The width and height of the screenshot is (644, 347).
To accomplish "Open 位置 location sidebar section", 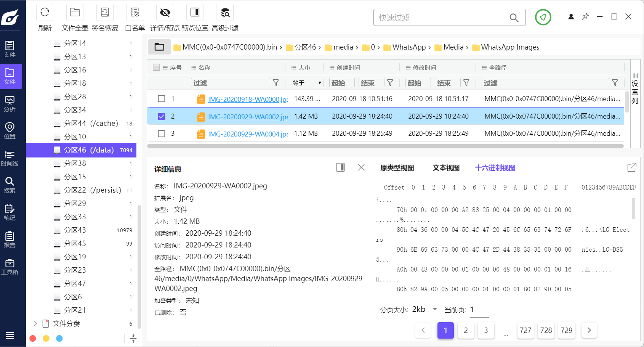I will point(10,131).
